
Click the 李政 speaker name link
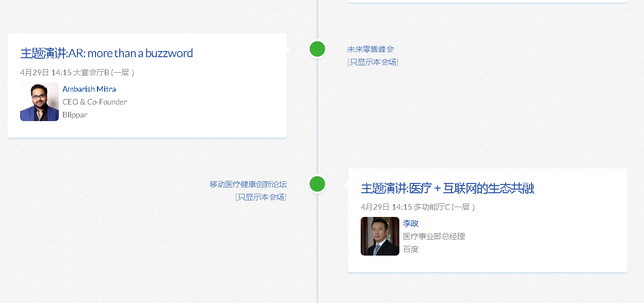pyautogui.click(x=411, y=223)
